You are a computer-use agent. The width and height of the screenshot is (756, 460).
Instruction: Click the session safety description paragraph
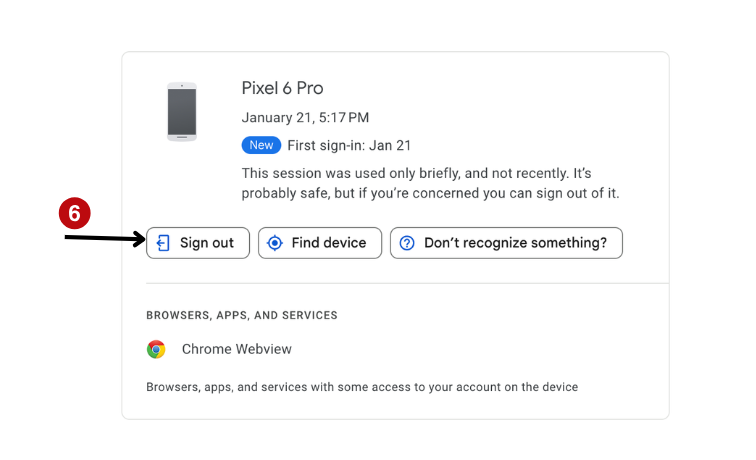point(430,183)
